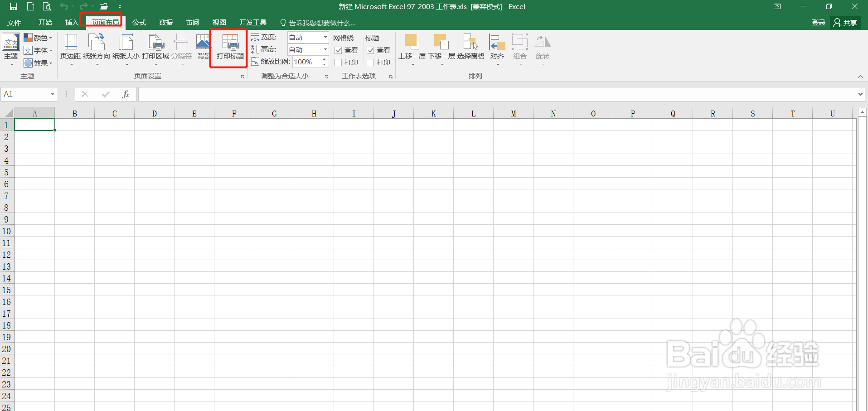Select column M header
This screenshot has height=411, width=868.
[514, 113]
